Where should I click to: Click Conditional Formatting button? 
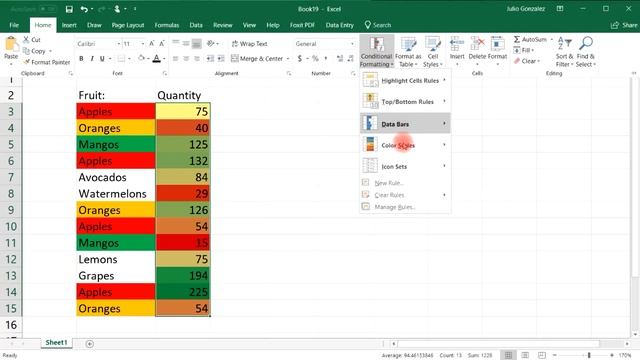(x=377, y=51)
